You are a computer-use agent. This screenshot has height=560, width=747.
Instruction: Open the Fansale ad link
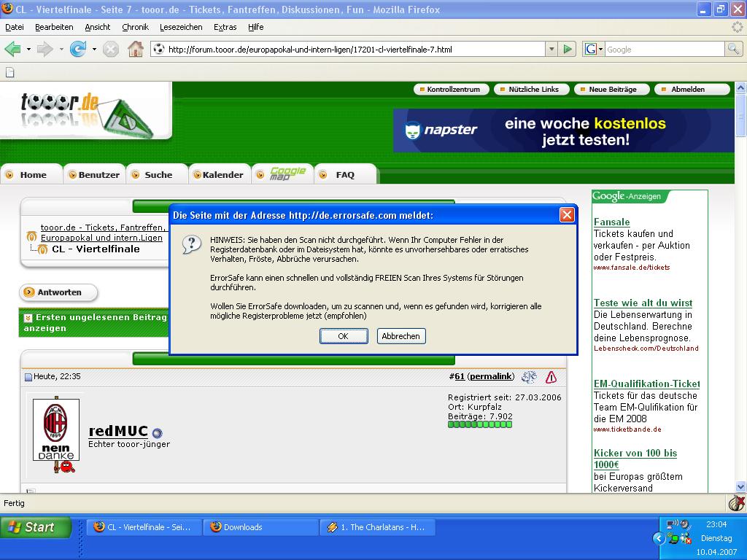coord(611,222)
